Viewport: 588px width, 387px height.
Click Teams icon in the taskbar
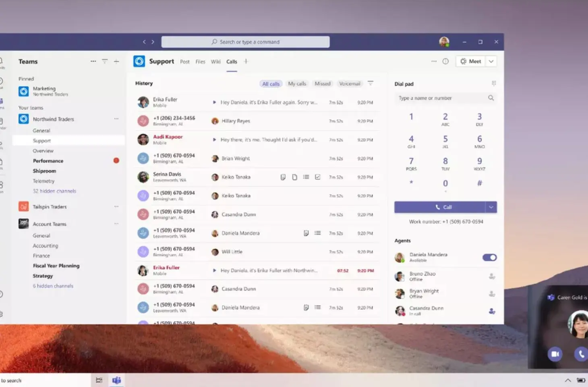coord(117,380)
